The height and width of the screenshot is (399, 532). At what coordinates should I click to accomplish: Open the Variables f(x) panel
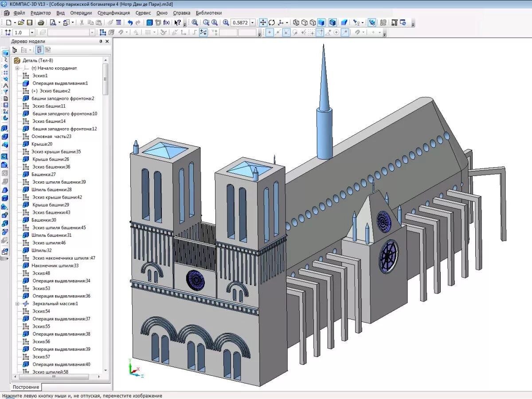(x=167, y=23)
